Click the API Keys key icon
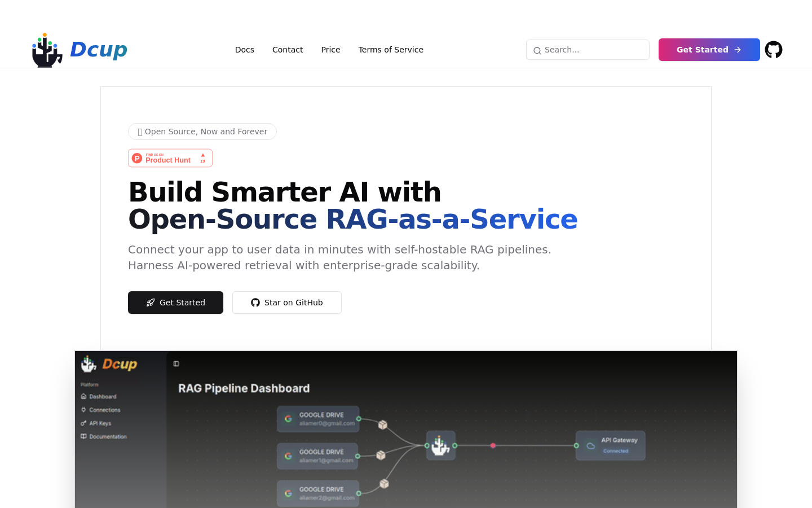The width and height of the screenshot is (812, 508). tap(83, 423)
